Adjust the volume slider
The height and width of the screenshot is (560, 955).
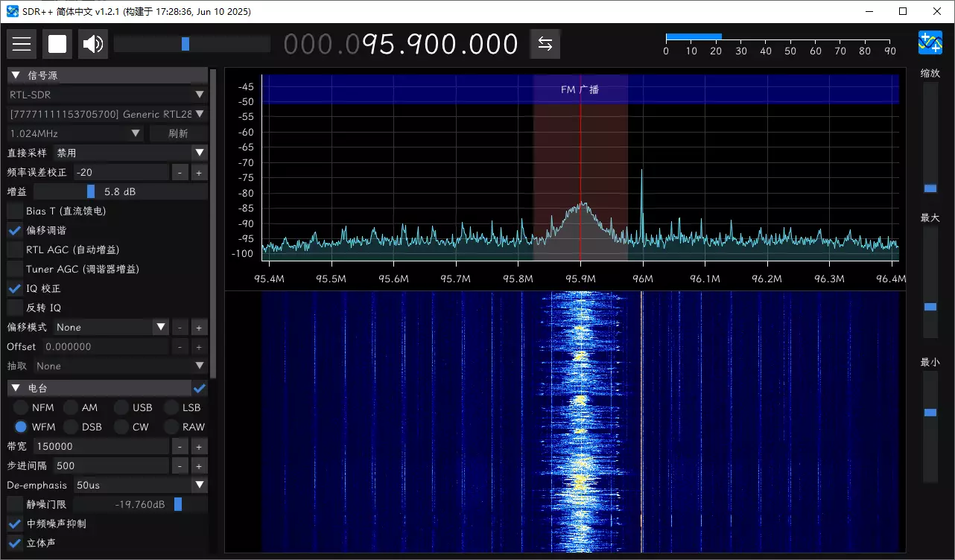tap(192, 44)
